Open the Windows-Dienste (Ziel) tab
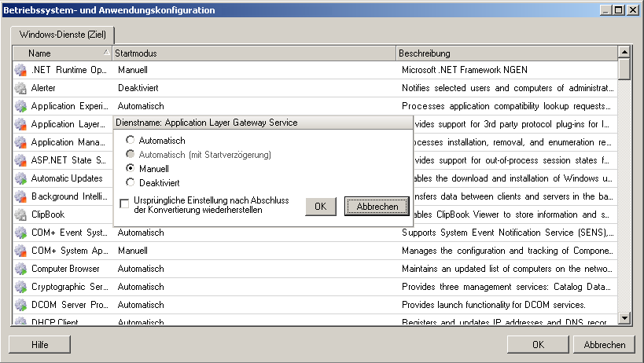644x363 pixels. [63, 35]
